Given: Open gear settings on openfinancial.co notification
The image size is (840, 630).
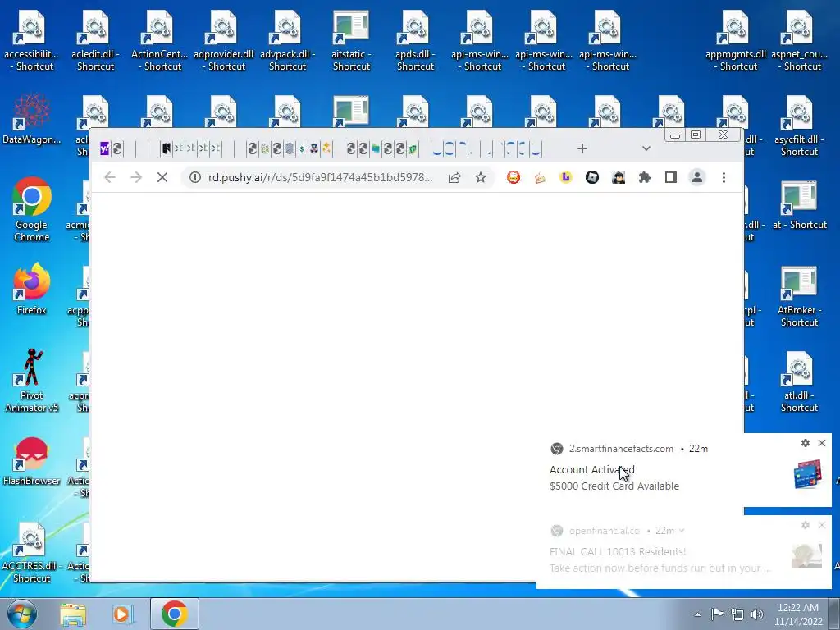Looking at the screenshot, I should pyautogui.click(x=806, y=525).
